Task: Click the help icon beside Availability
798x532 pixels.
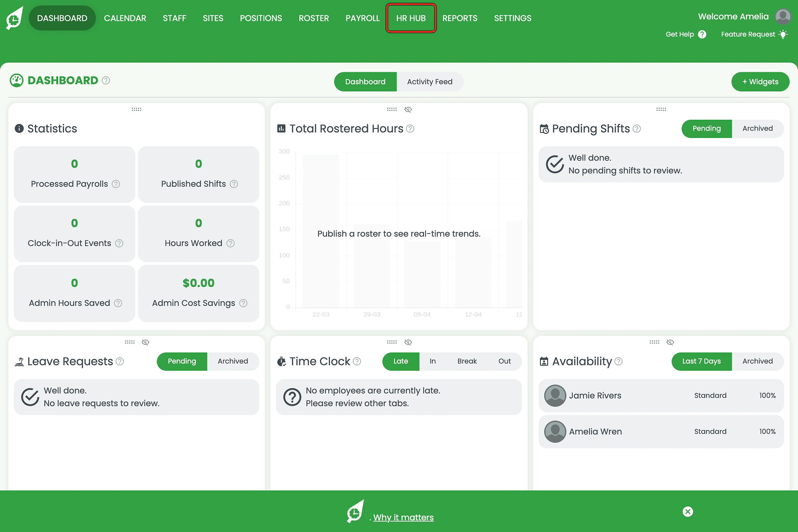Action: coord(618,361)
